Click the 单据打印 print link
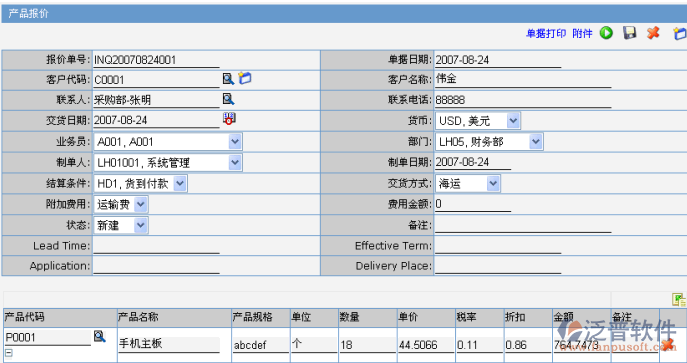This screenshot has width=687, height=363. (546, 34)
